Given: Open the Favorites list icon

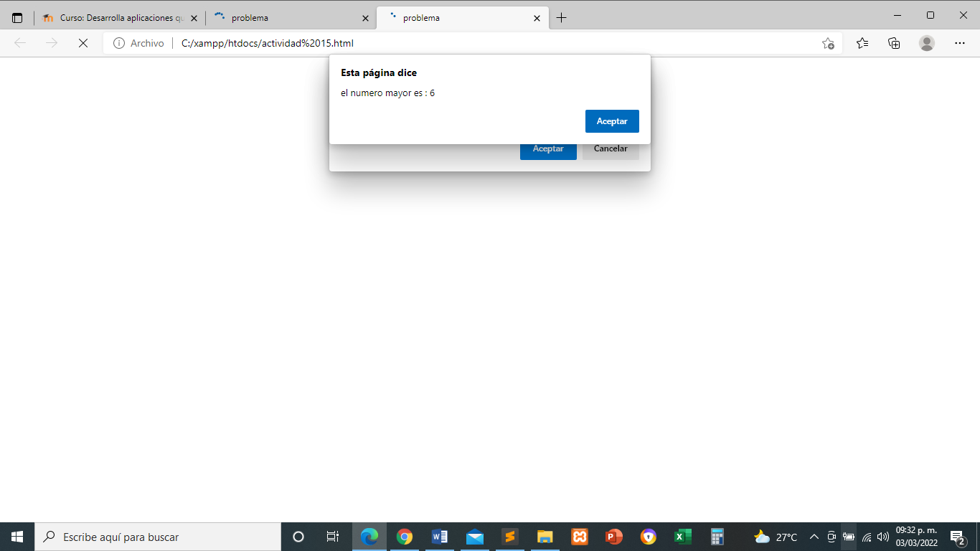Looking at the screenshot, I should [862, 43].
